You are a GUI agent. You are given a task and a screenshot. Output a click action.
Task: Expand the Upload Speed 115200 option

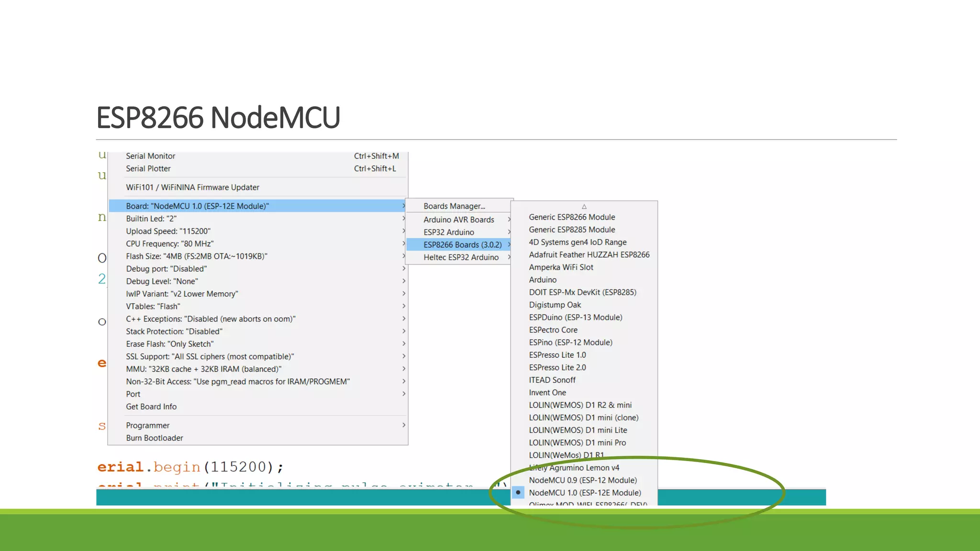(168, 231)
